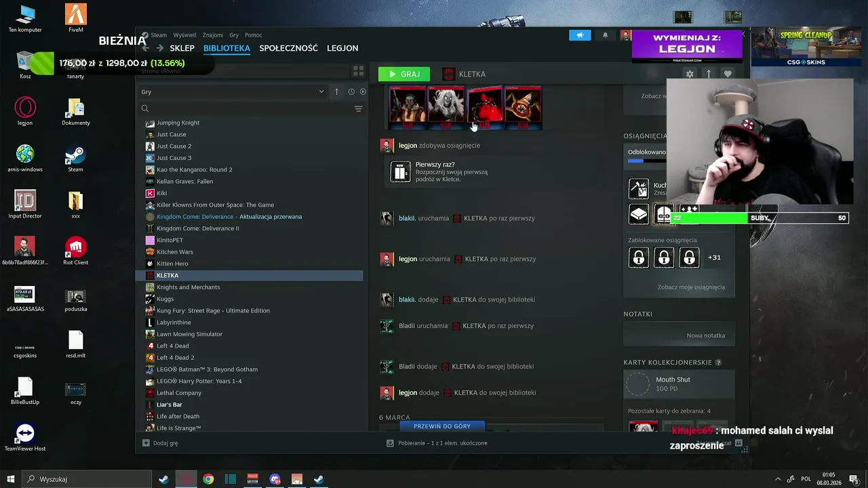This screenshot has width=868, height=488.
Task: Go forward with navigation arrow
Action: click(x=160, y=48)
